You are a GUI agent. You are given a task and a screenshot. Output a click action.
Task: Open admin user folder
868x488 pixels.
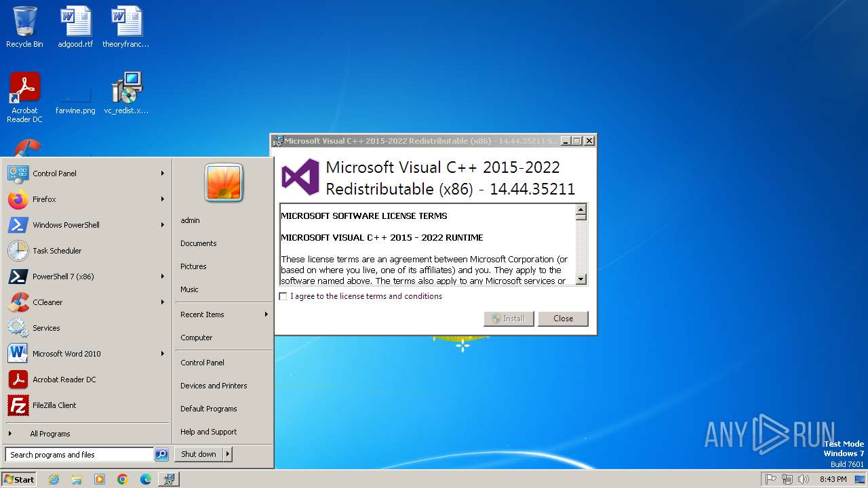[x=224, y=220]
